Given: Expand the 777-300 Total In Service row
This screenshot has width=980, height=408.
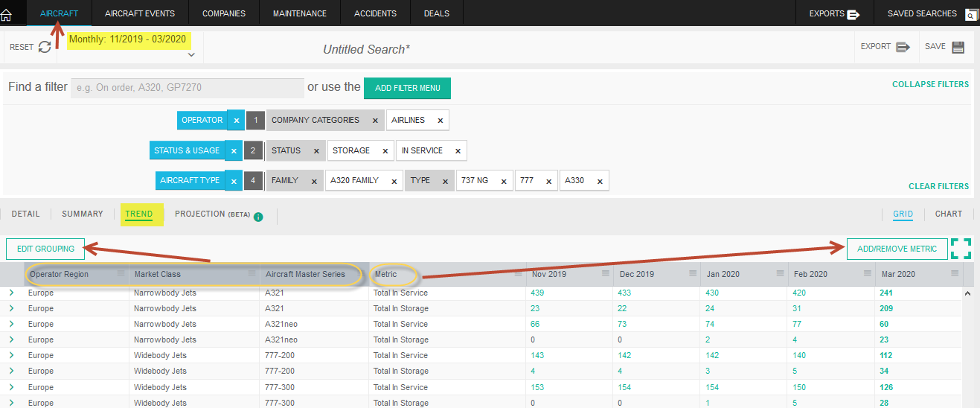Looking at the screenshot, I should pyautogui.click(x=11, y=387).
